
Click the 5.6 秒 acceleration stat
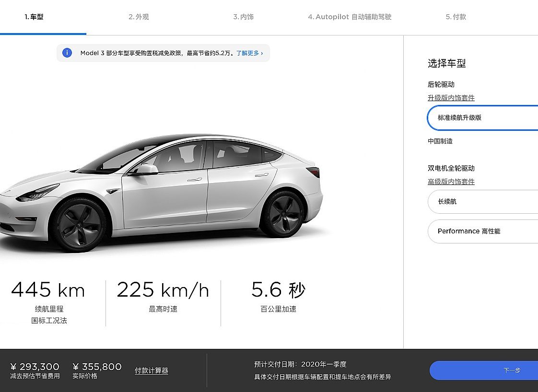[x=278, y=290]
